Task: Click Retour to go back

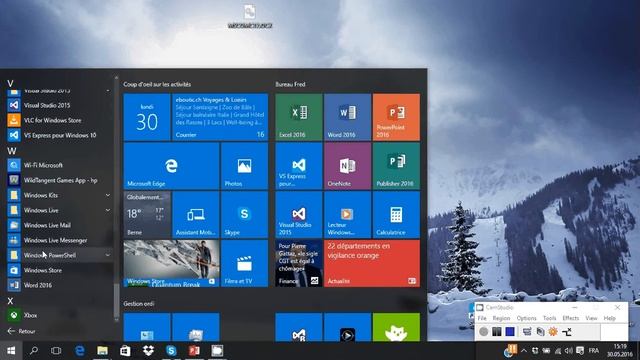Action: 21,331
